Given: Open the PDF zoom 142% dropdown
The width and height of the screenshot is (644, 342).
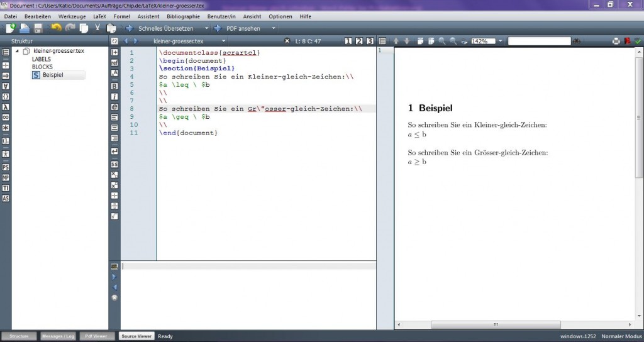Looking at the screenshot, I should tap(501, 41).
